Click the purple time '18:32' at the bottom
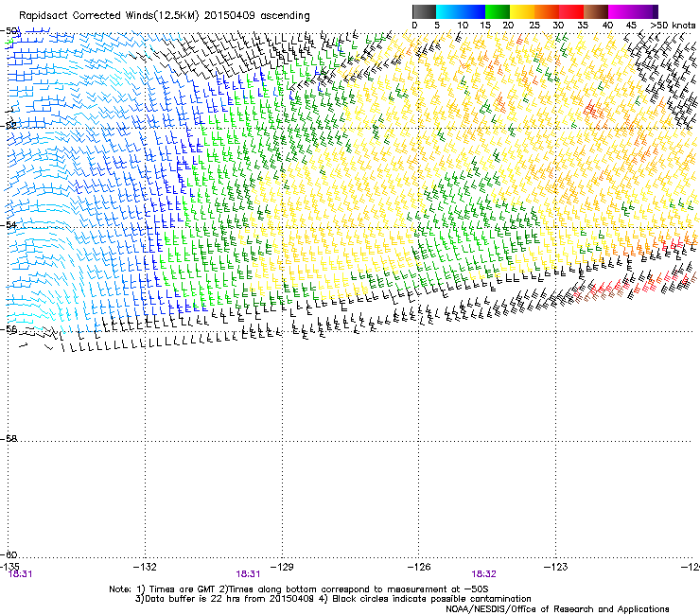This screenshot has width=700, height=615. [484, 574]
